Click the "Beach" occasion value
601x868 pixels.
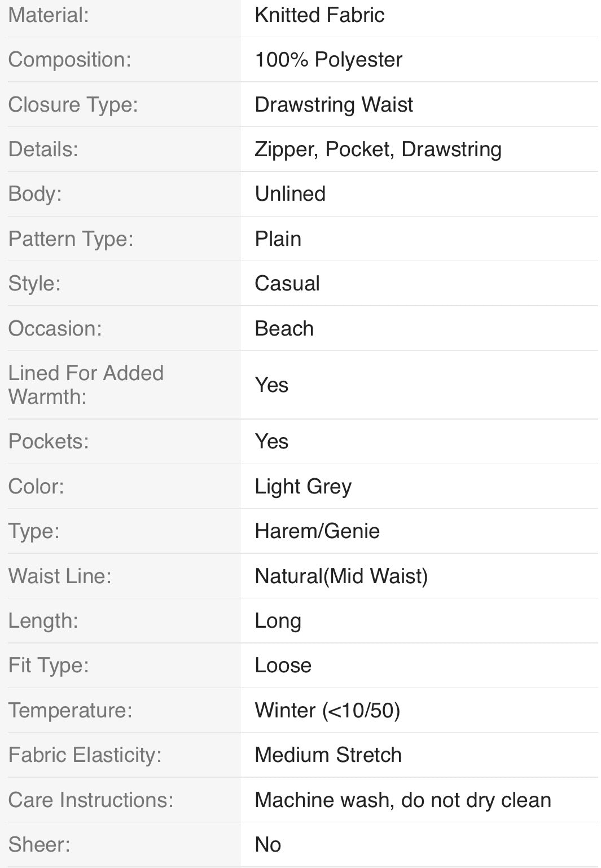(x=284, y=329)
